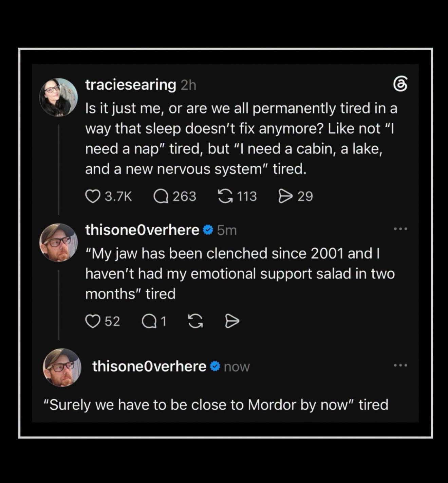Image resolution: width=448 pixels, height=483 pixels.
Task: Click the verified badge on the 5m reply
Action: click(x=208, y=230)
